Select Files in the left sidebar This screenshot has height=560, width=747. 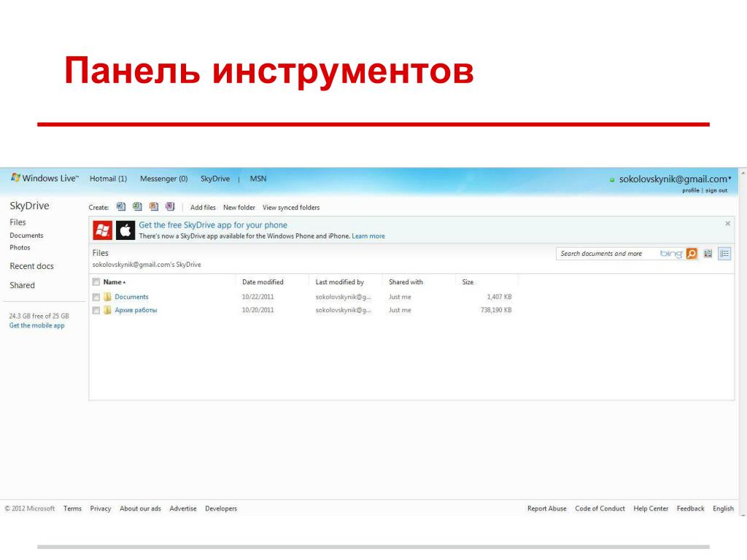click(x=18, y=222)
